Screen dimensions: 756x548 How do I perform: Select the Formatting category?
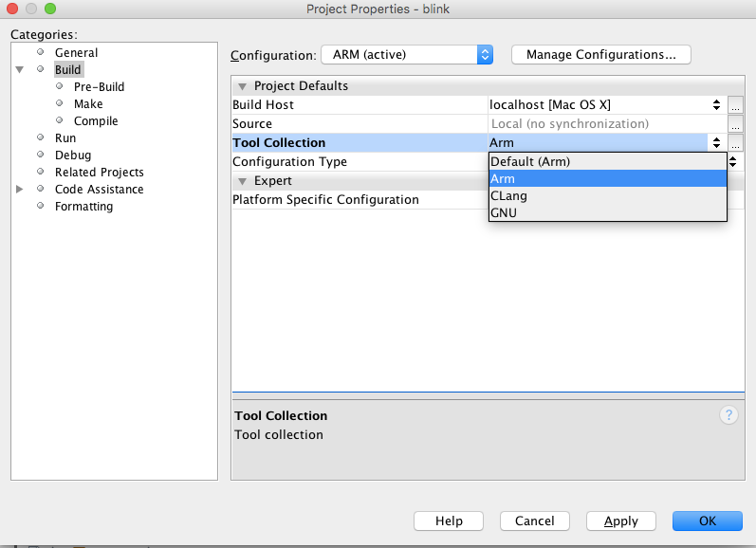(83, 207)
